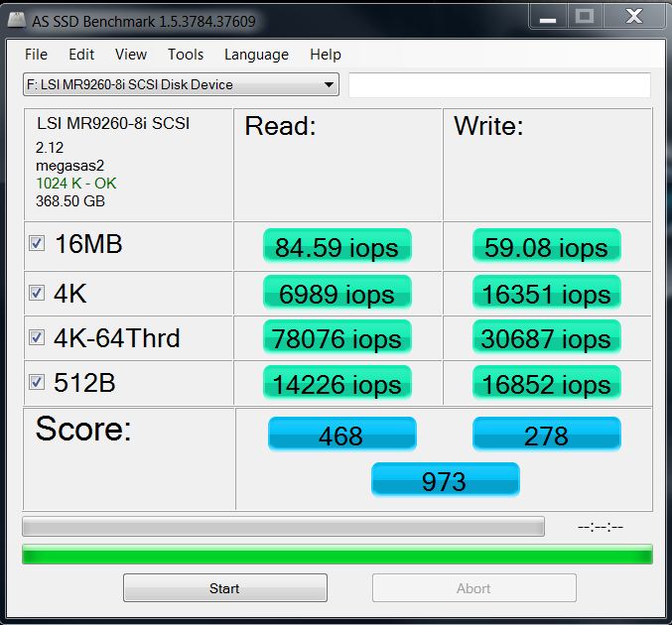The image size is (672, 625).
Task: Open the Tools menu
Action: [185, 55]
